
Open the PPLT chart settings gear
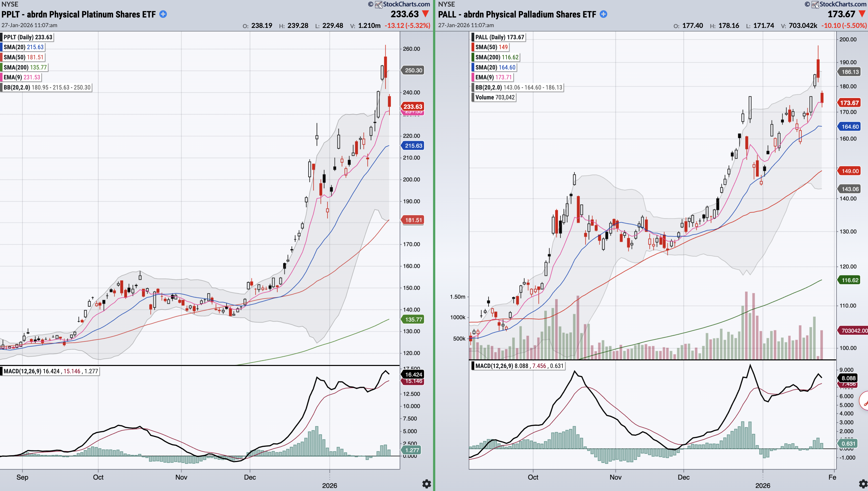[x=427, y=484]
